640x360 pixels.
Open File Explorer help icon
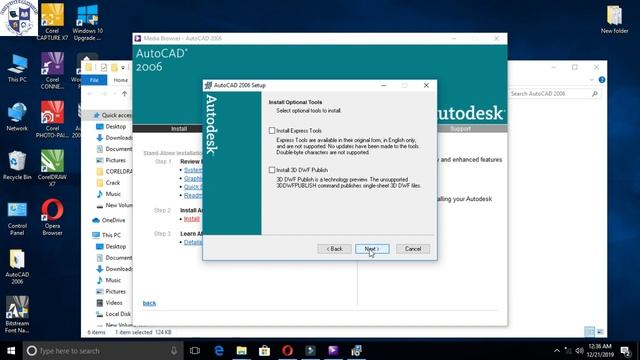click(602, 80)
